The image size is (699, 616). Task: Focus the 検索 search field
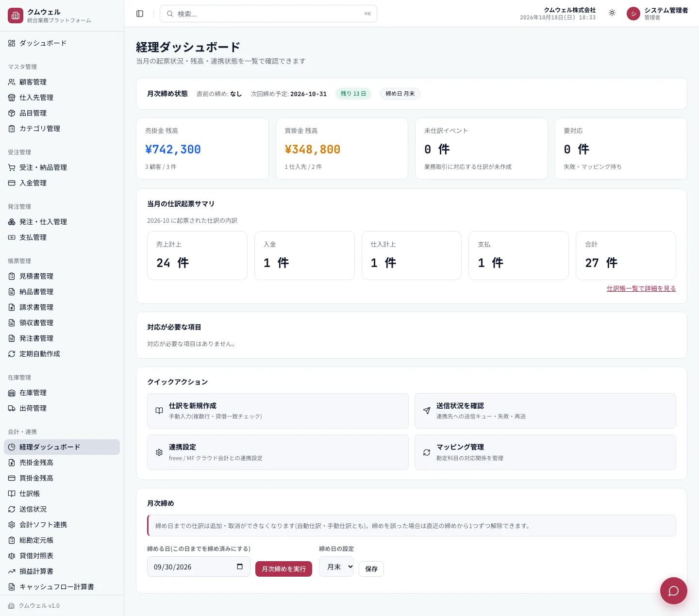click(268, 14)
